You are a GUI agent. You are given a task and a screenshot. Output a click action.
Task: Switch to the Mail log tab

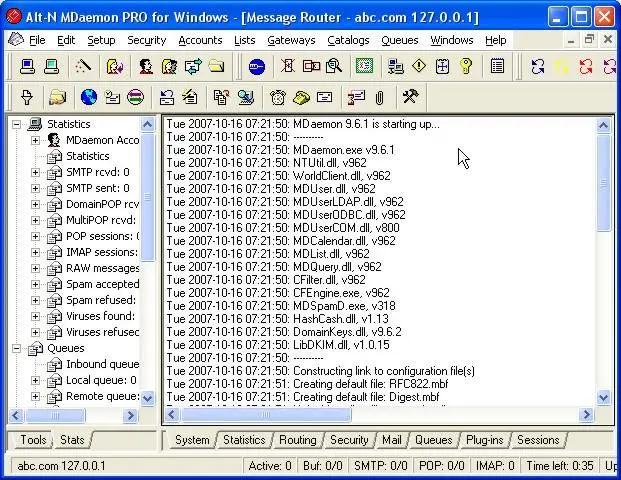coord(392,440)
